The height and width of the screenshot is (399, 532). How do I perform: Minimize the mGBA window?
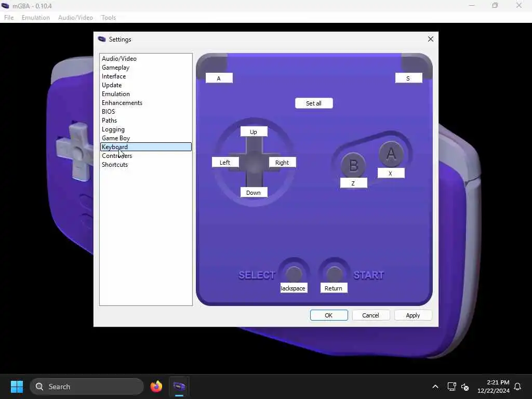coord(472,5)
